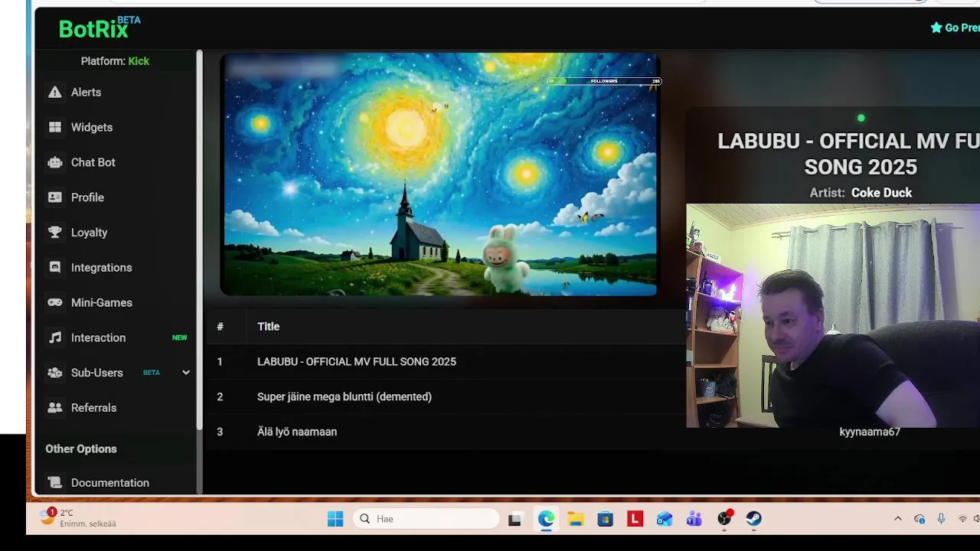The height and width of the screenshot is (551, 980).
Task: Click the webcam overlay video
Action: tap(833, 315)
